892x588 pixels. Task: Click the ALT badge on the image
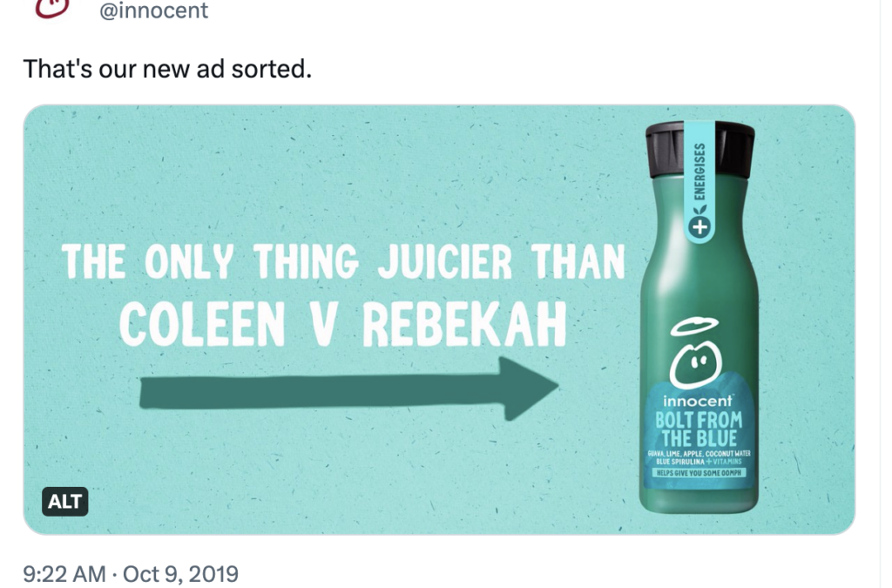point(65,502)
